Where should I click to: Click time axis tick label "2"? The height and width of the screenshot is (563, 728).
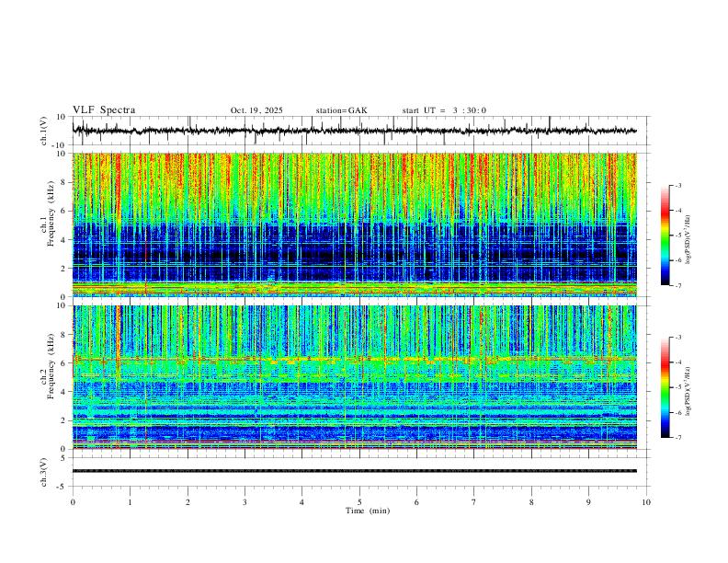pyautogui.click(x=188, y=502)
